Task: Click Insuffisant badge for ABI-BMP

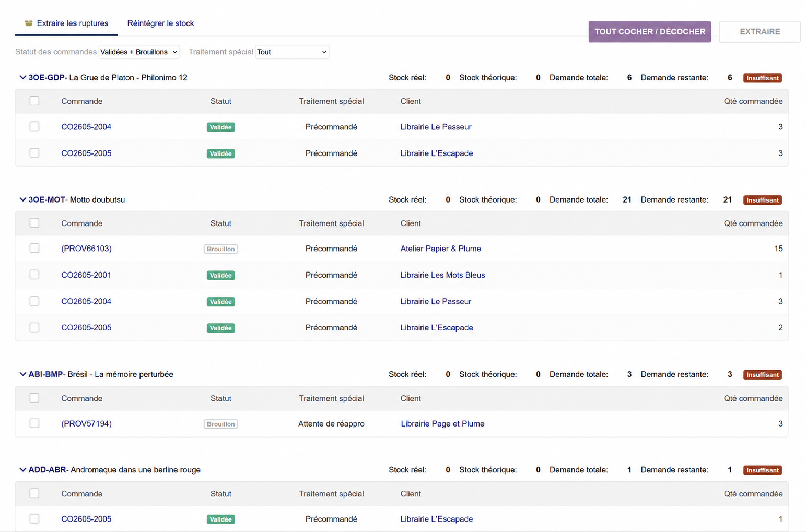Action: click(x=762, y=375)
